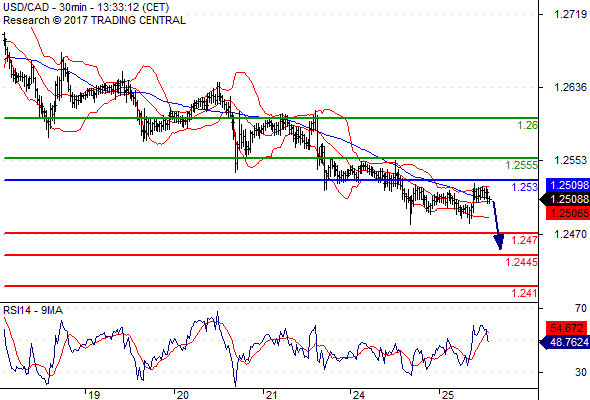Select the red 1.2445 support label

522,262
